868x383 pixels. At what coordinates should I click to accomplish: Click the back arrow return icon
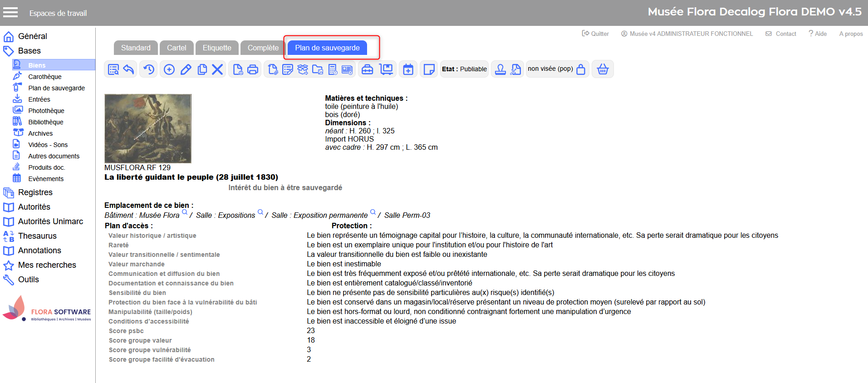[x=129, y=69]
